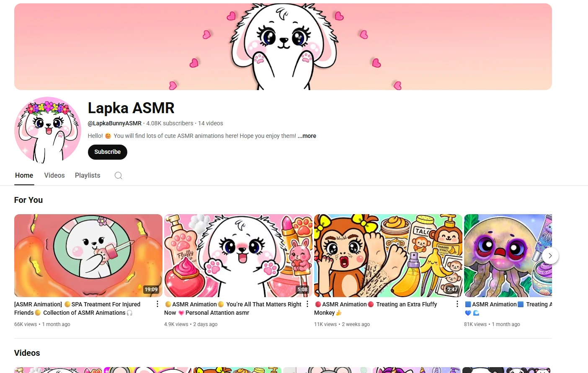588x373 pixels.
Task: Expand the channel description with ...more
Action: coord(307,135)
